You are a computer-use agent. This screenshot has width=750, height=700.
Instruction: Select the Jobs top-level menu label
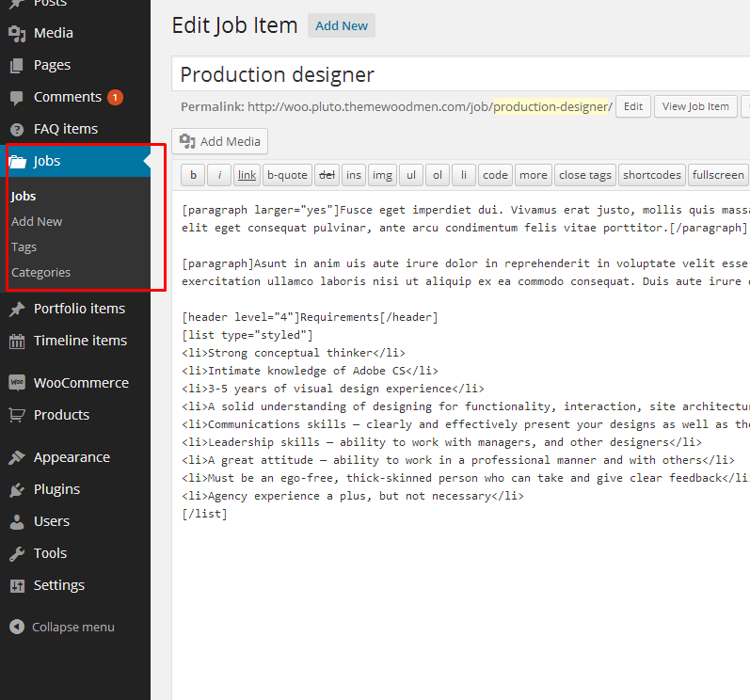[47, 161]
